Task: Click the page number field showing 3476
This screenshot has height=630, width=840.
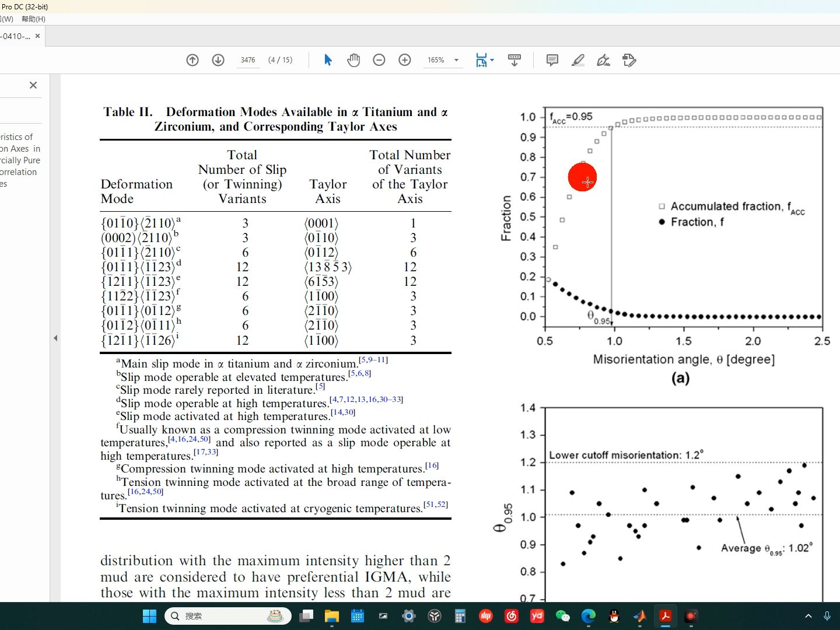Action: point(248,60)
